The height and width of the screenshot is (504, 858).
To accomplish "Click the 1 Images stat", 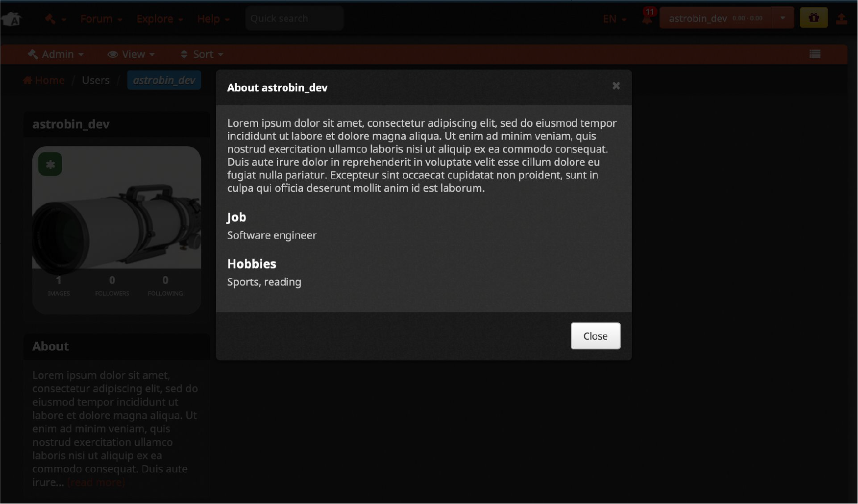I will coord(59,286).
